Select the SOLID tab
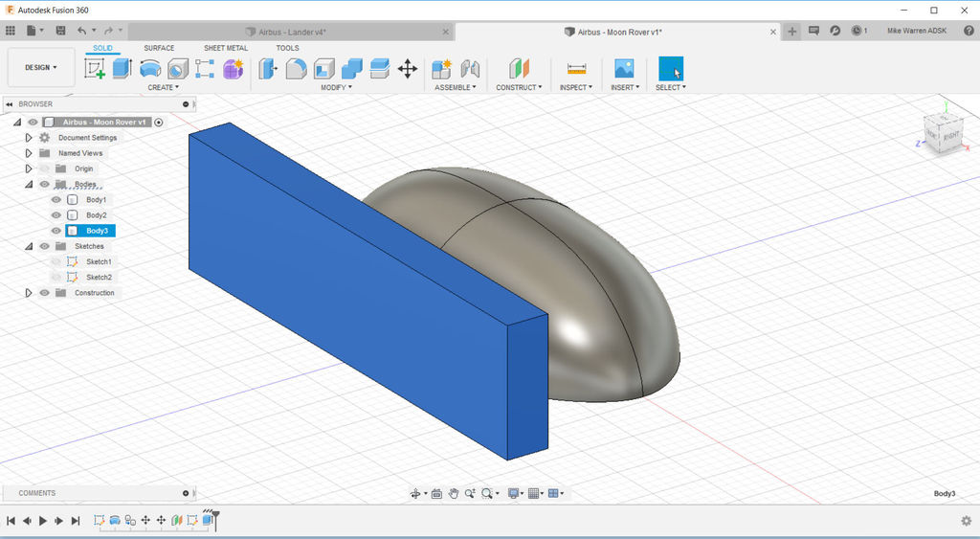 click(103, 48)
